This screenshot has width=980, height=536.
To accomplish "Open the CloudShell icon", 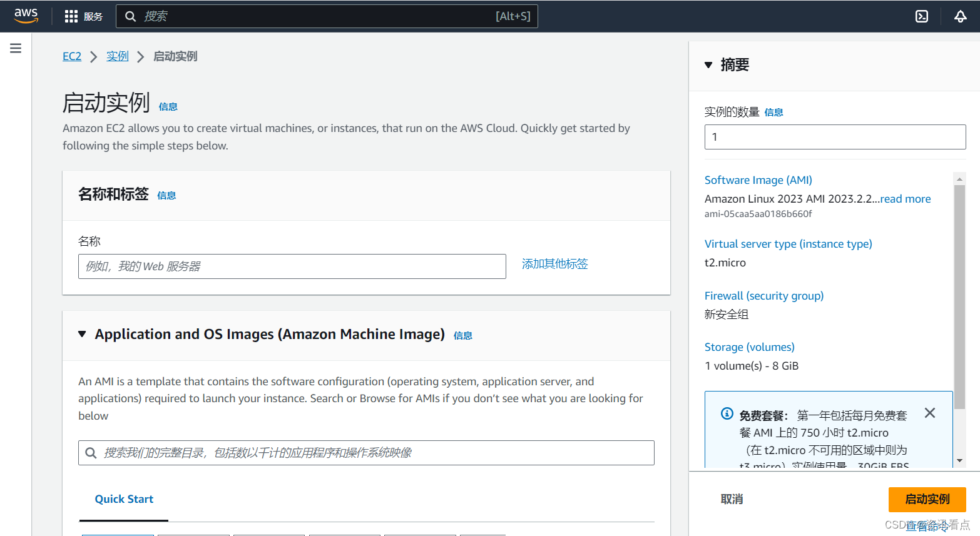I will [x=922, y=16].
